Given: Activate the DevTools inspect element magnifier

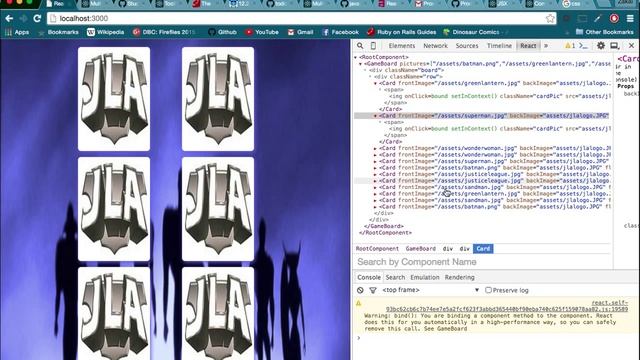Looking at the screenshot, I should 360,46.
